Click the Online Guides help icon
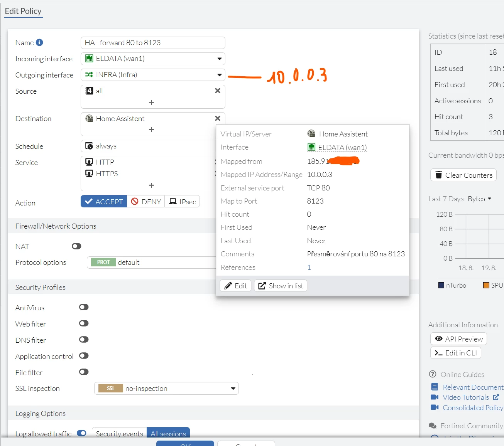This screenshot has width=504, height=446. pos(433,374)
